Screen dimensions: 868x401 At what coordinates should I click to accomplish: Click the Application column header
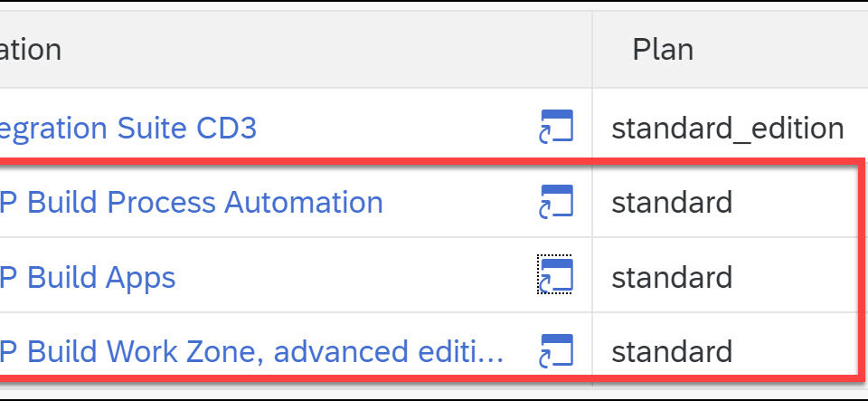coord(31,50)
